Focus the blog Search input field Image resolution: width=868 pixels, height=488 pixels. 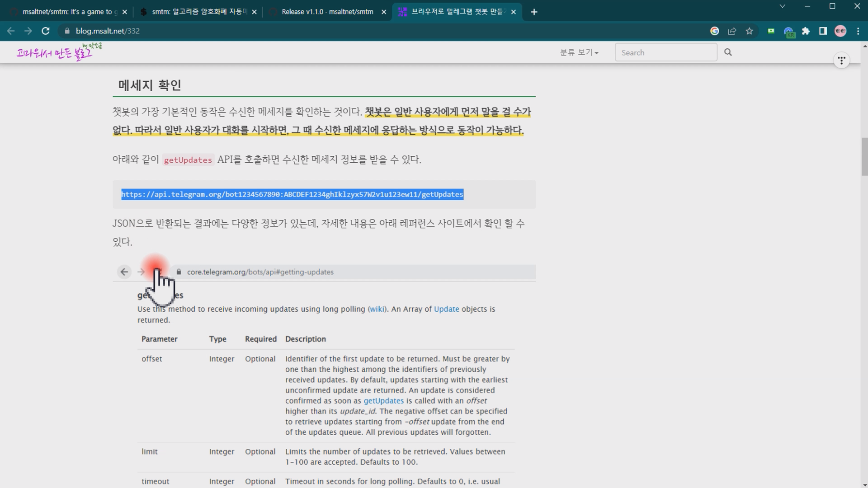coord(665,52)
